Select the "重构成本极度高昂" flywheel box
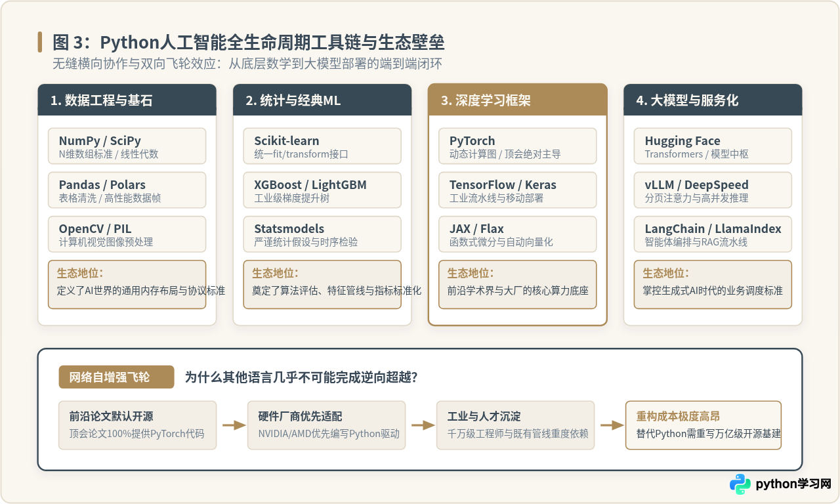 703,425
